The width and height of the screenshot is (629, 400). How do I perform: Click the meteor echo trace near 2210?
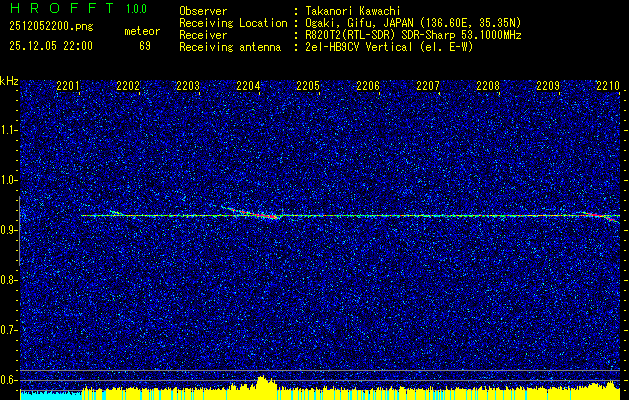[598, 217]
